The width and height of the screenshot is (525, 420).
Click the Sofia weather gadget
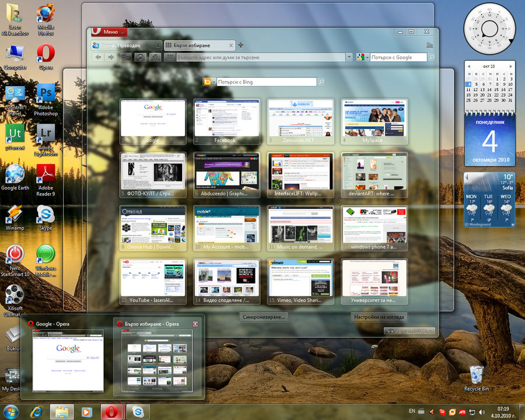489,199
